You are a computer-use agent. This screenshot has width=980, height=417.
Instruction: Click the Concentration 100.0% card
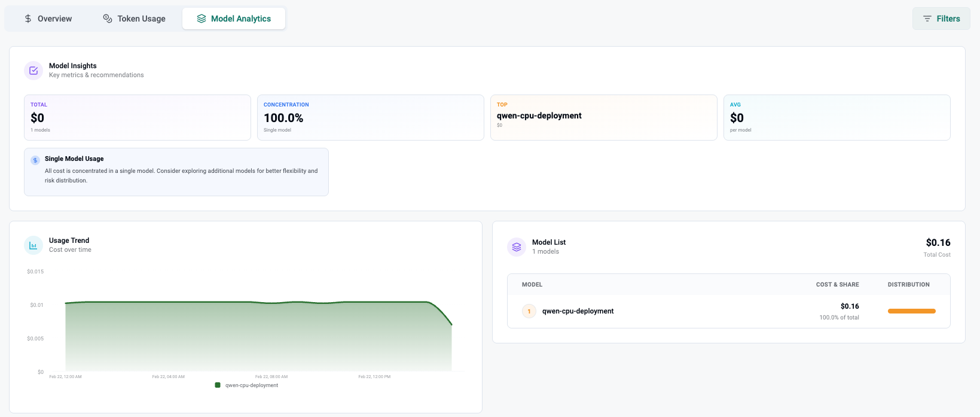[370, 117]
